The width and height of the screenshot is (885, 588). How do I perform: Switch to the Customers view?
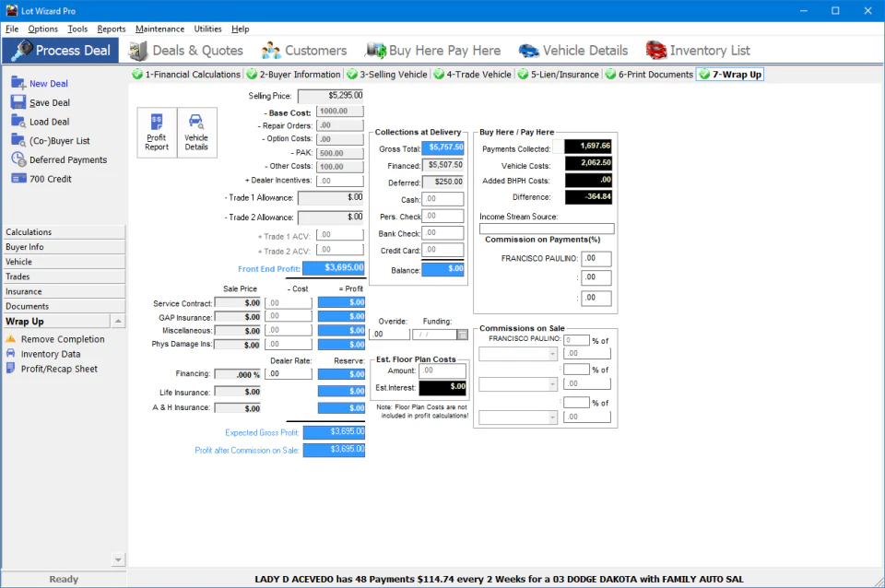[x=304, y=50]
